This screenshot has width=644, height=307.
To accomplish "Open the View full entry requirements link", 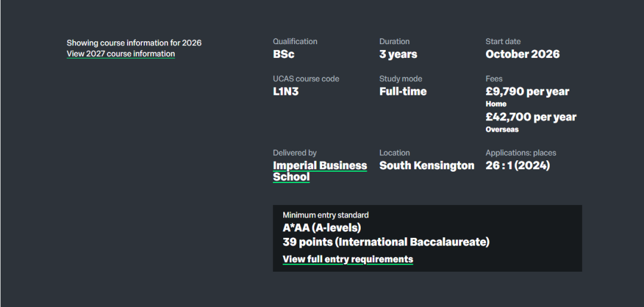I will tap(348, 259).
